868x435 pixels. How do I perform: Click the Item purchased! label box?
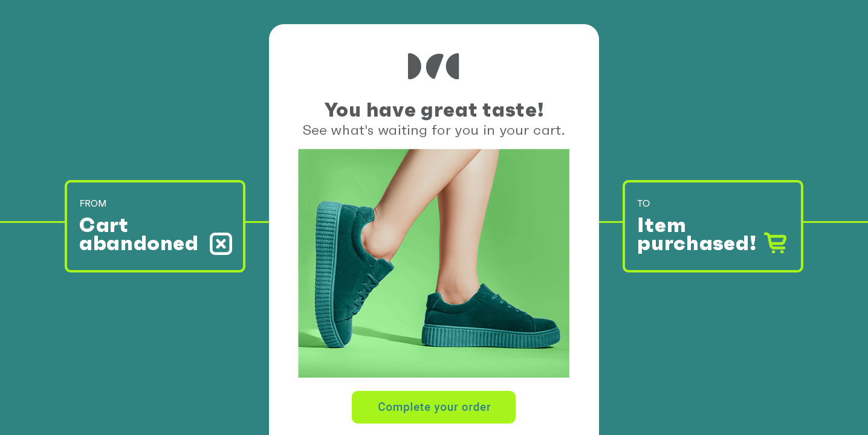pyautogui.click(x=713, y=226)
